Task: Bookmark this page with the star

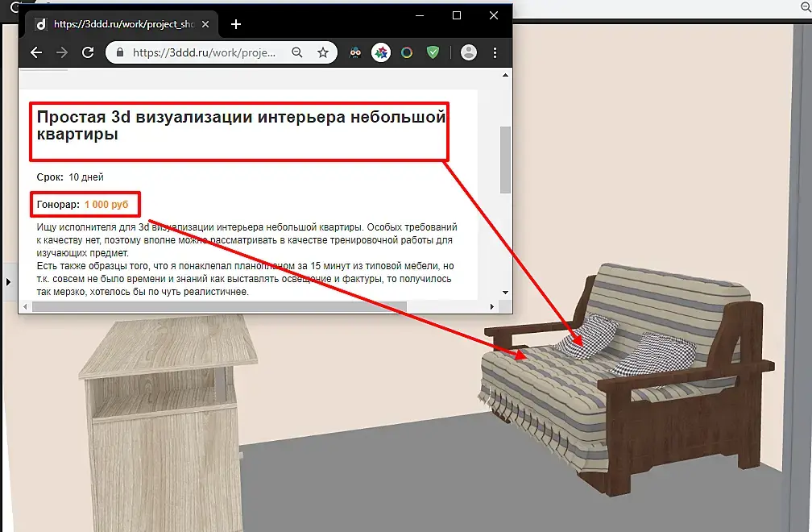Action: click(323, 52)
